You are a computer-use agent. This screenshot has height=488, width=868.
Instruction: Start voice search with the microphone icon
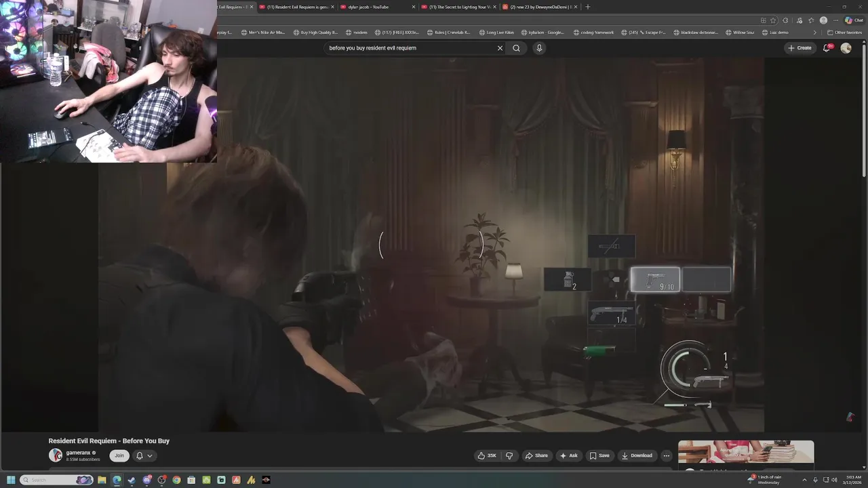coord(539,48)
